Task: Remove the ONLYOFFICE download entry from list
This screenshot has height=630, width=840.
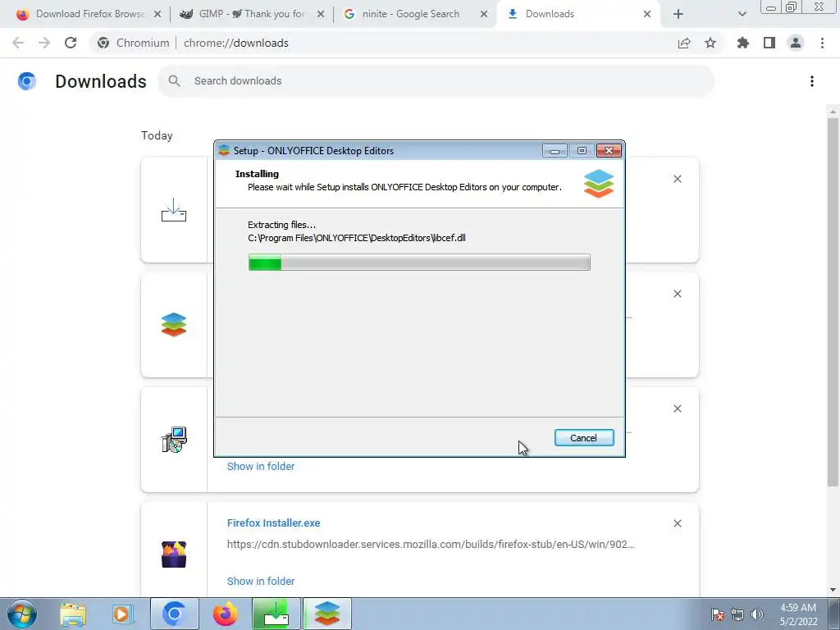Action: coord(678,294)
